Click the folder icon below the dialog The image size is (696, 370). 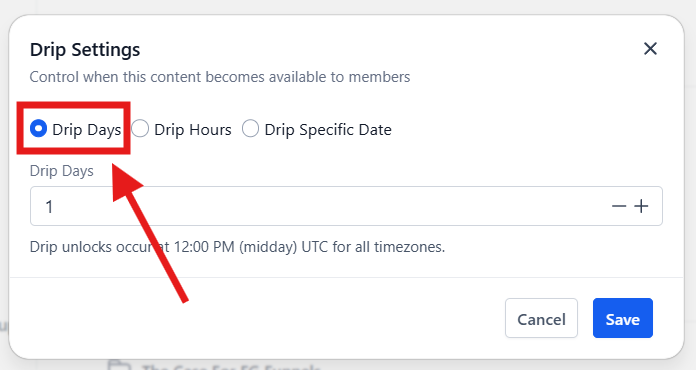(119, 366)
